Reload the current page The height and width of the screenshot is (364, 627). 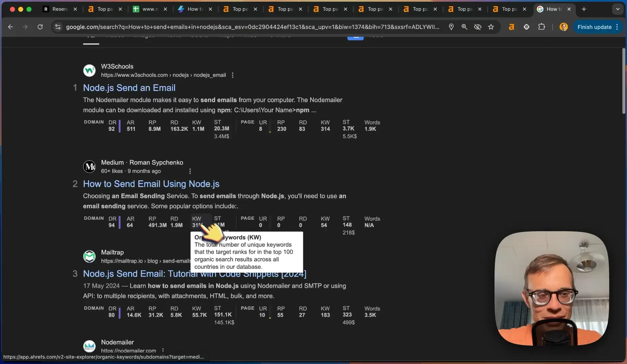40,27
